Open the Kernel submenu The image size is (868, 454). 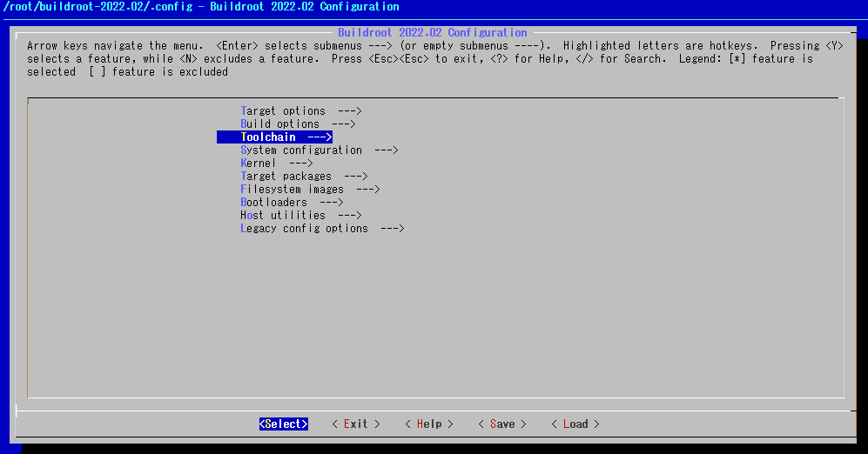[276, 164]
